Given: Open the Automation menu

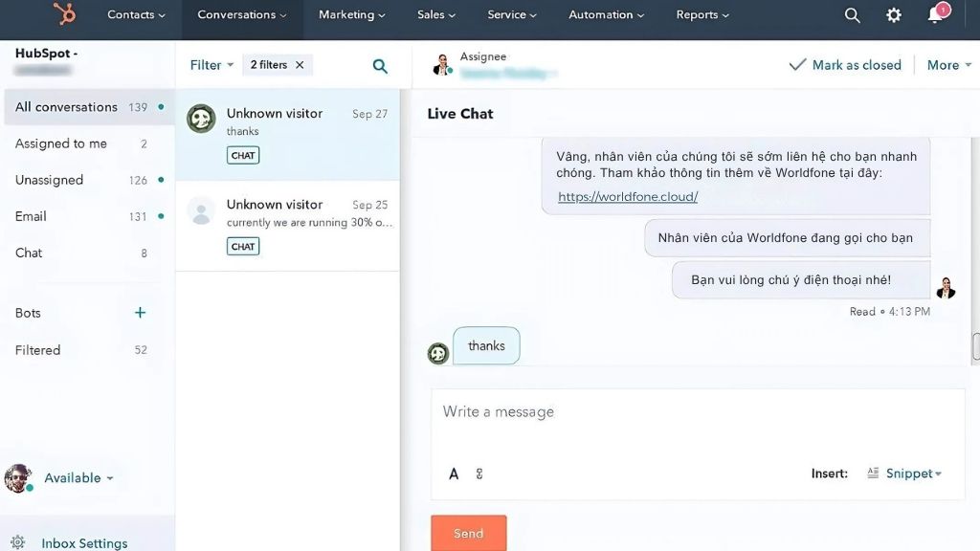Looking at the screenshot, I should coord(606,14).
